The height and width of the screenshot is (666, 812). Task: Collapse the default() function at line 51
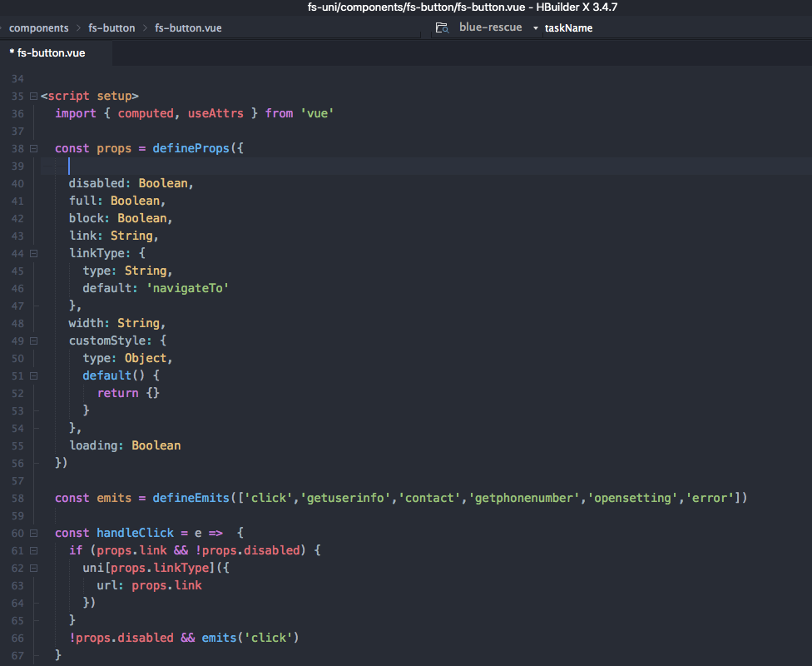[x=33, y=375]
